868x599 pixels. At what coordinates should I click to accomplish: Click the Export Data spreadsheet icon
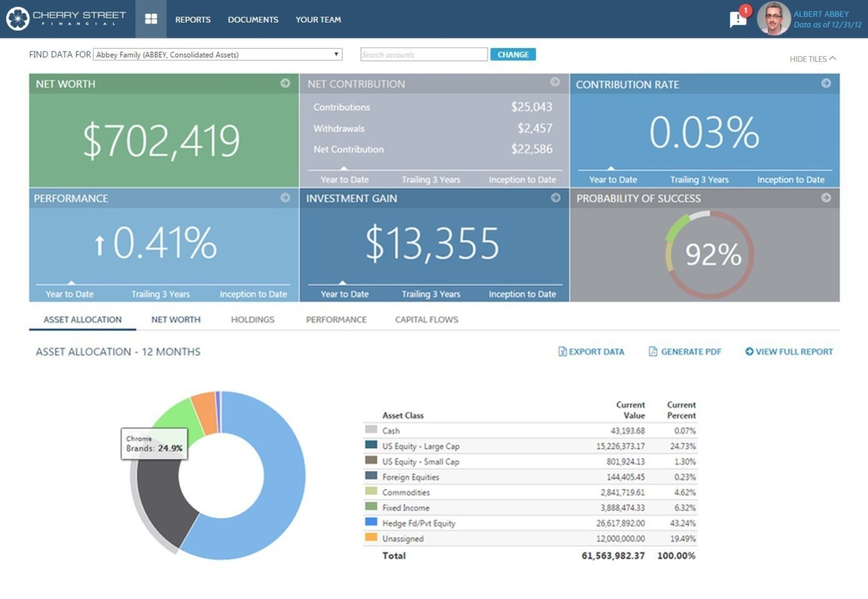pyautogui.click(x=562, y=352)
